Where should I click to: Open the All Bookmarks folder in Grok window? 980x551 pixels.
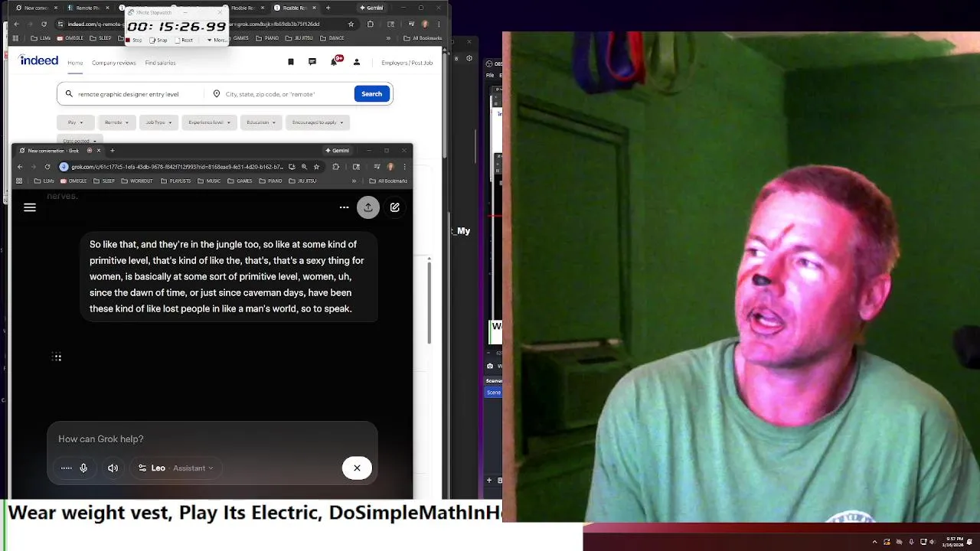coord(388,181)
